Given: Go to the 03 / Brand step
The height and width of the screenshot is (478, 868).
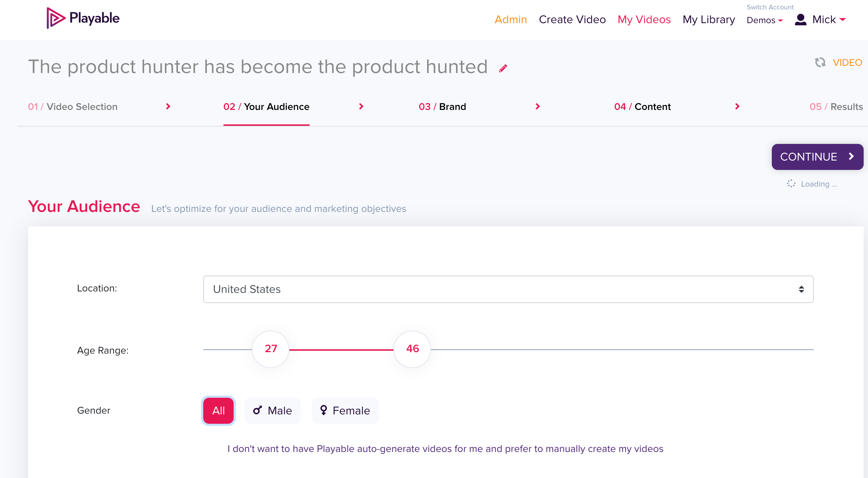Looking at the screenshot, I should pos(442,107).
